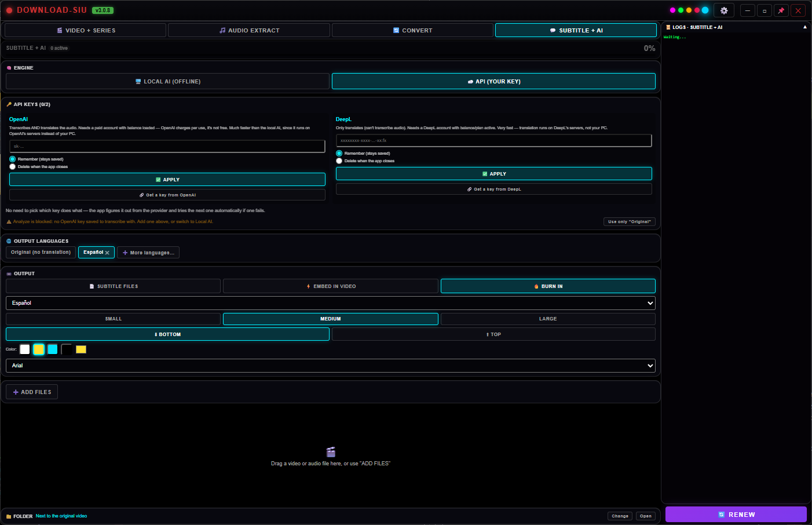Select the Subtitle + AI tab

coord(576,30)
